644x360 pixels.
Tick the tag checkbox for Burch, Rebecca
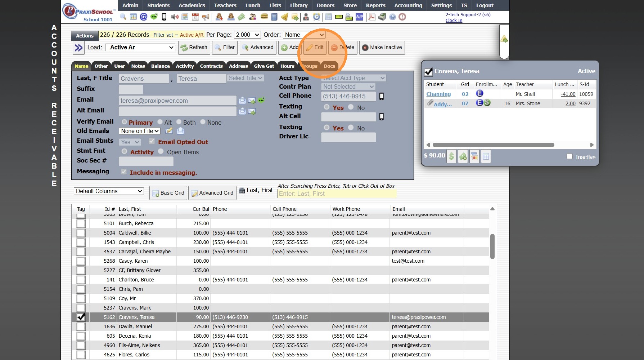(81, 223)
